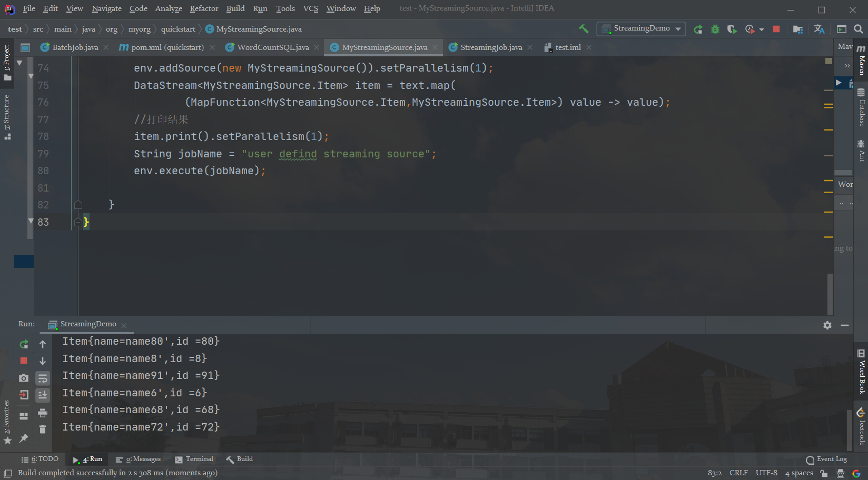Open the Terminal tool window
This screenshot has width=868, height=480.
coord(194,459)
